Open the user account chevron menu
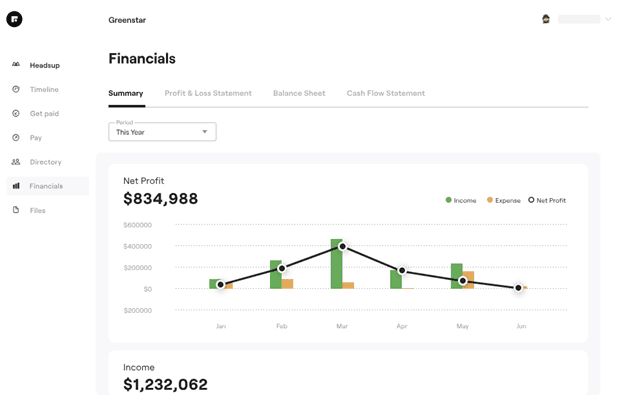This screenshot has height=395, width=624. click(x=608, y=19)
